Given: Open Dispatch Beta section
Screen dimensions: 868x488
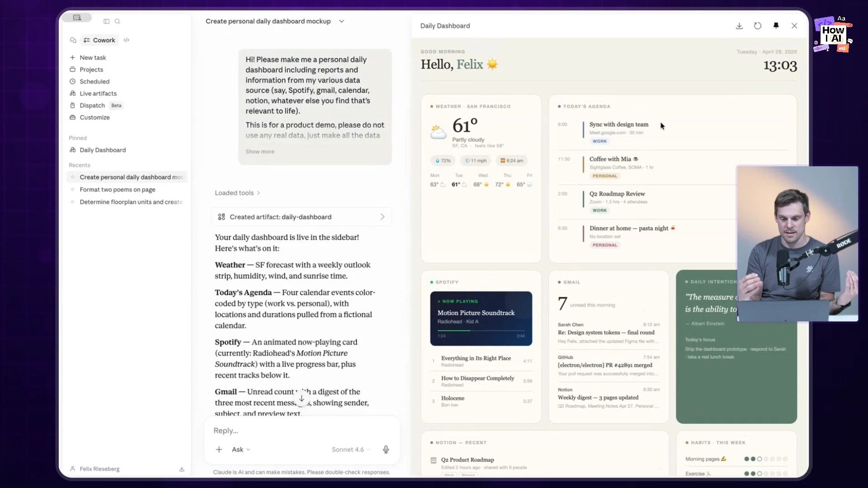Looking at the screenshot, I should 95,105.
